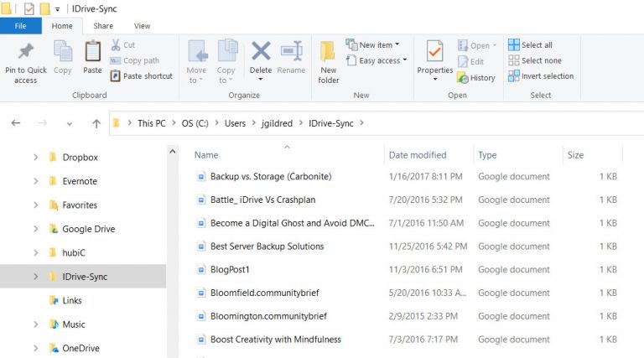
Task: Create a New folder
Action: (x=328, y=61)
